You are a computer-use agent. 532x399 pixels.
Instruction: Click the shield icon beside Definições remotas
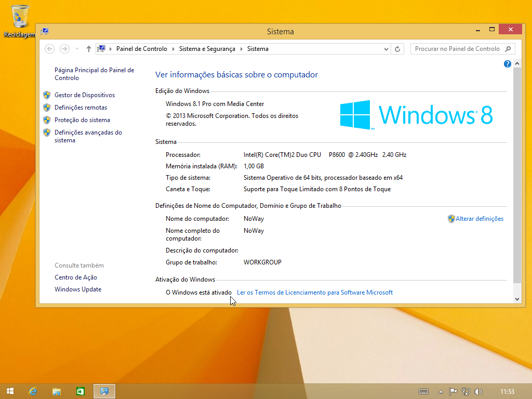click(x=47, y=108)
